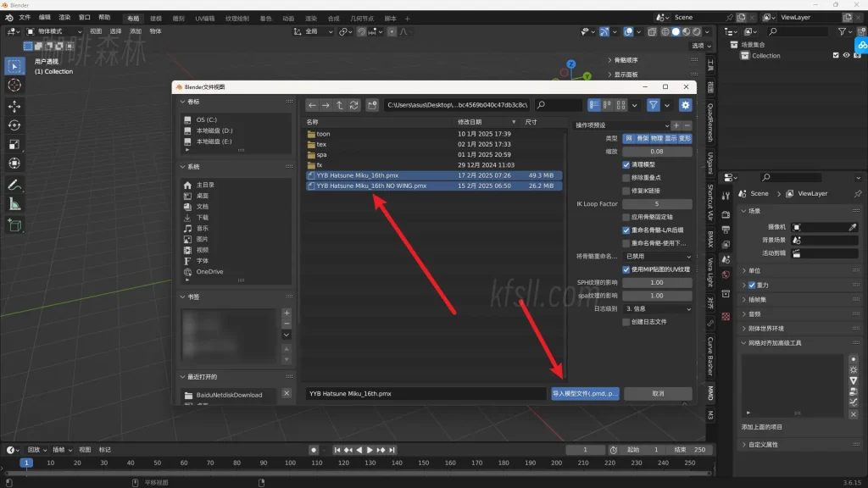Create new folder icon in file browser
Image resolution: width=868 pixels, height=488 pixels.
pyautogui.click(x=372, y=105)
